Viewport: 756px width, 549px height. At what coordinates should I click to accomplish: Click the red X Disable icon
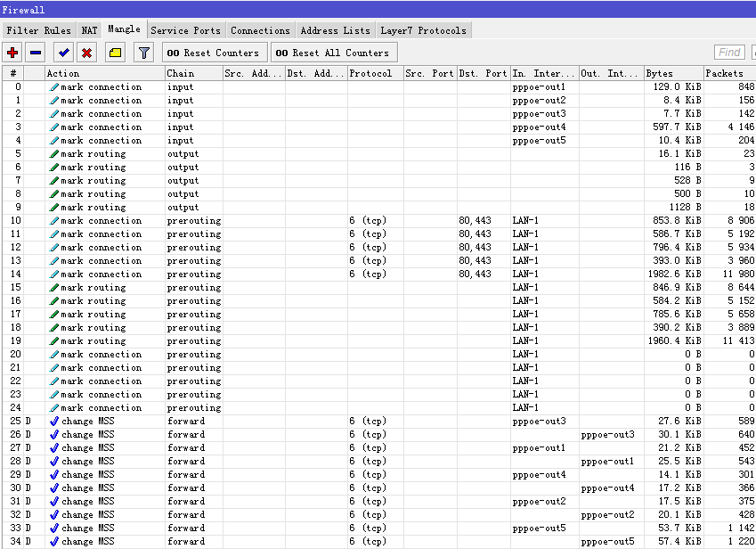[x=86, y=53]
